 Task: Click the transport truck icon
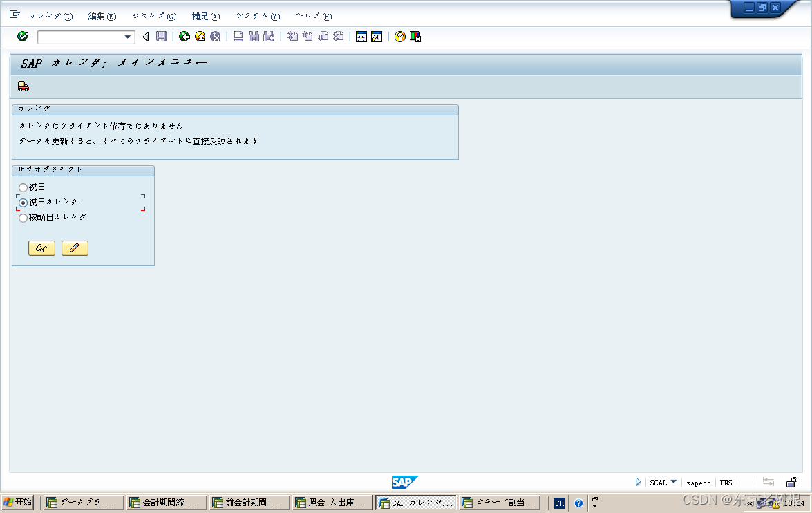coord(23,86)
